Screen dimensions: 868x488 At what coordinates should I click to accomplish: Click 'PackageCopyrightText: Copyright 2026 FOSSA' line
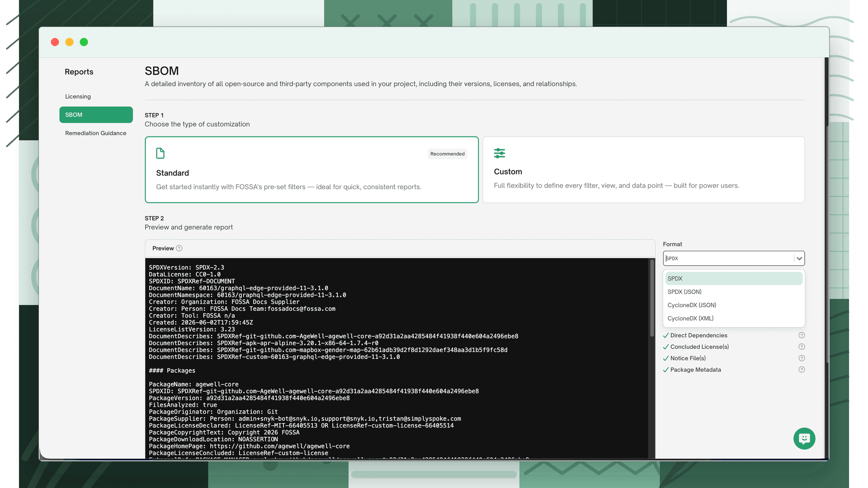[224, 432]
